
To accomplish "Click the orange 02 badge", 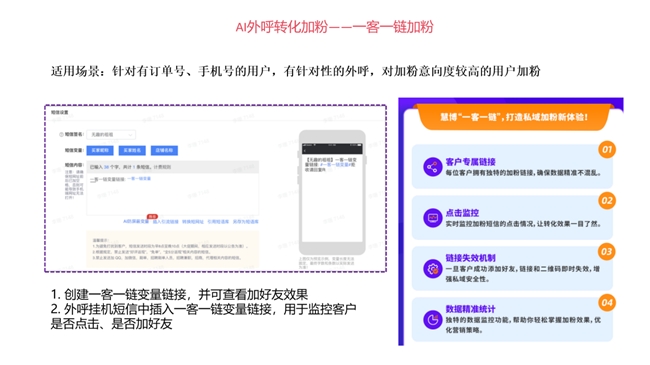I will (x=606, y=200).
